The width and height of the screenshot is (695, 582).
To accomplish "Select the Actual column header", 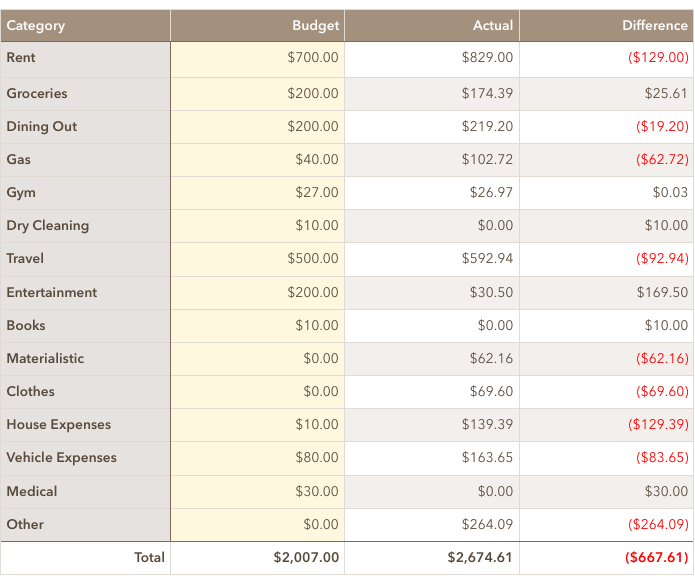I will (432, 26).
